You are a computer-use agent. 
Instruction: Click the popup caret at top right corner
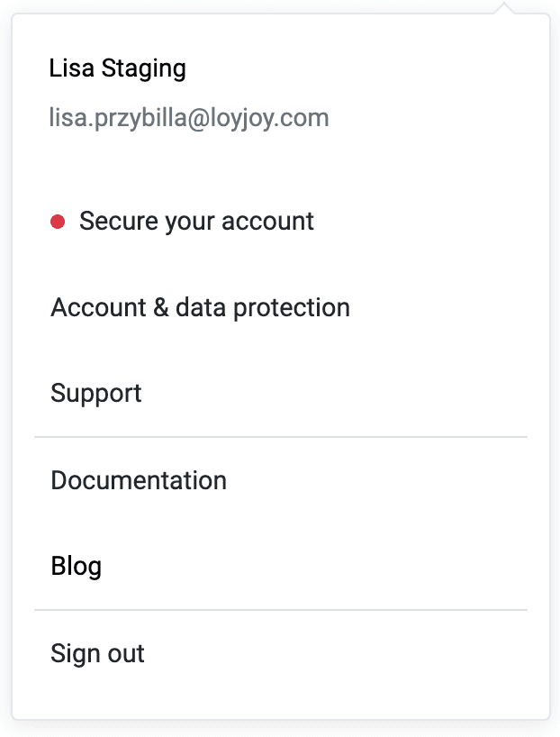click(x=503, y=8)
